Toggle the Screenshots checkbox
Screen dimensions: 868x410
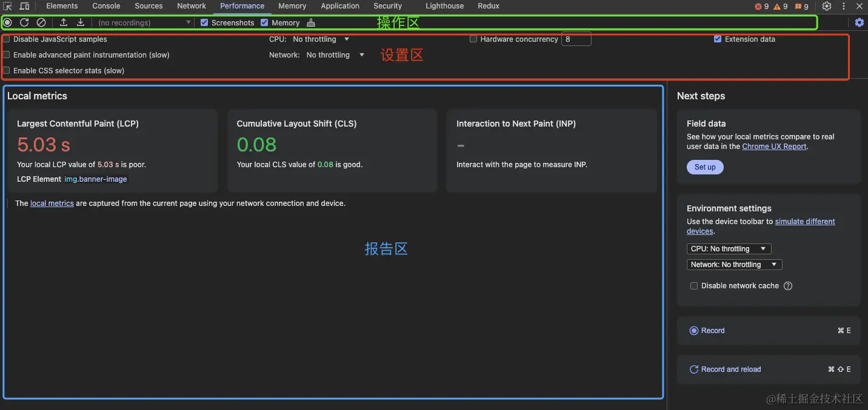tap(204, 22)
